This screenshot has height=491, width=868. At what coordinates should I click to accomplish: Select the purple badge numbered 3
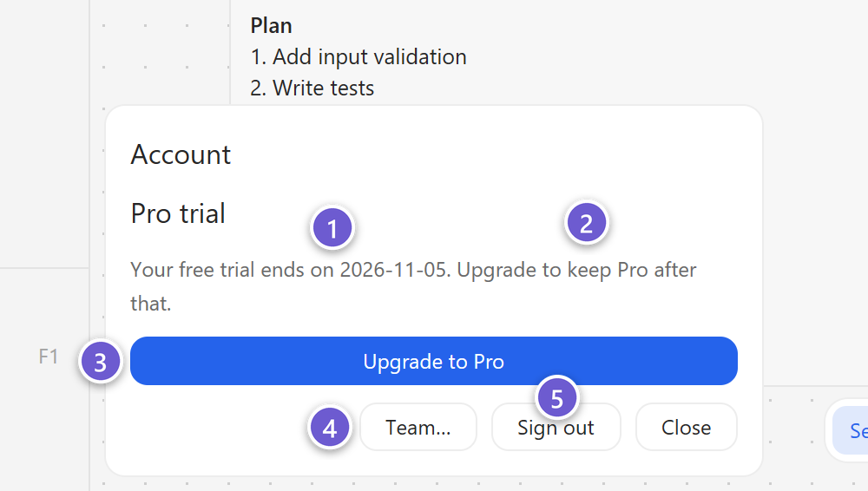click(x=100, y=362)
